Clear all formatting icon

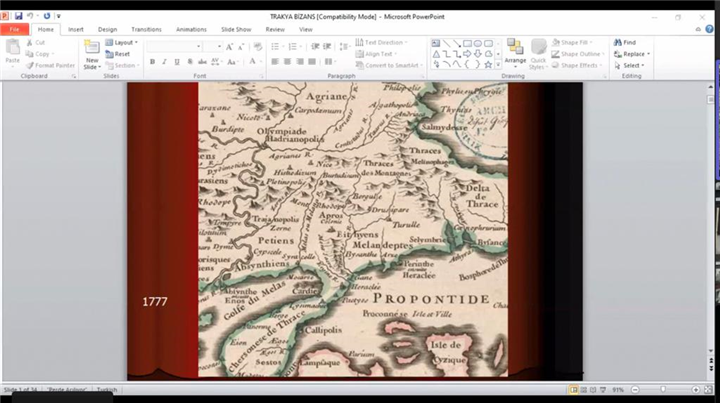(x=258, y=47)
